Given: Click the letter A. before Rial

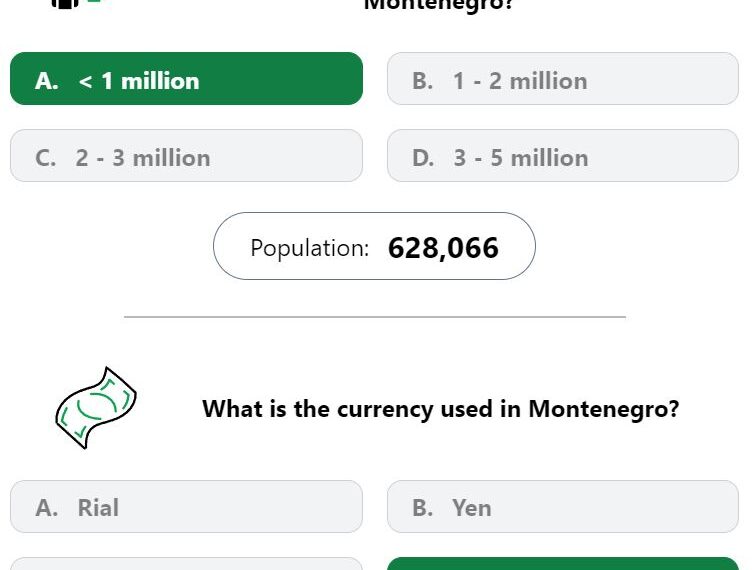Looking at the screenshot, I should 47,508.
